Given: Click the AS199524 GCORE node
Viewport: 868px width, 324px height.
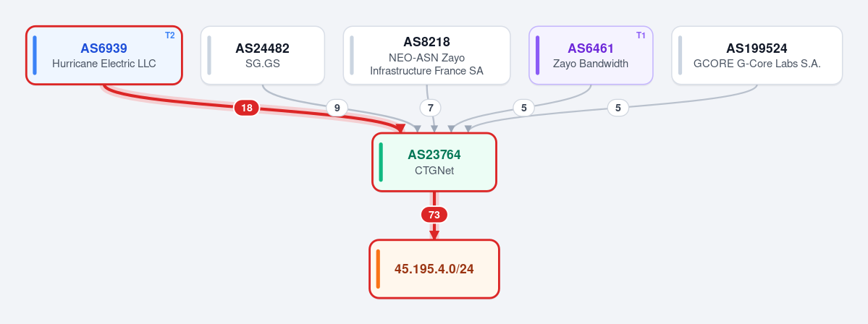Looking at the screenshot, I should pyautogui.click(x=757, y=55).
